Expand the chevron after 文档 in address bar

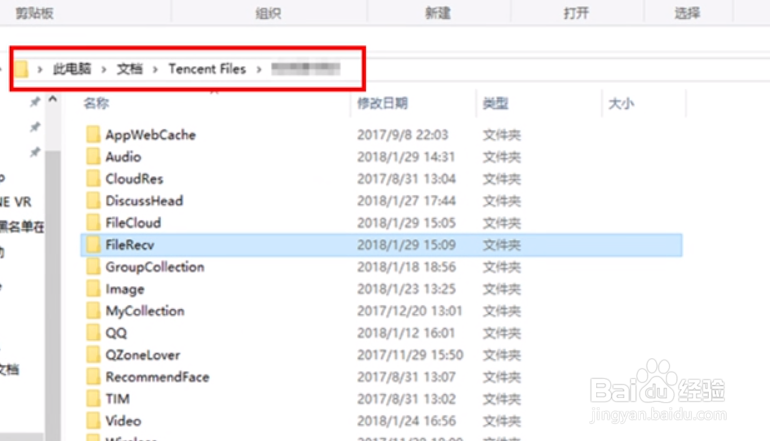click(155, 69)
